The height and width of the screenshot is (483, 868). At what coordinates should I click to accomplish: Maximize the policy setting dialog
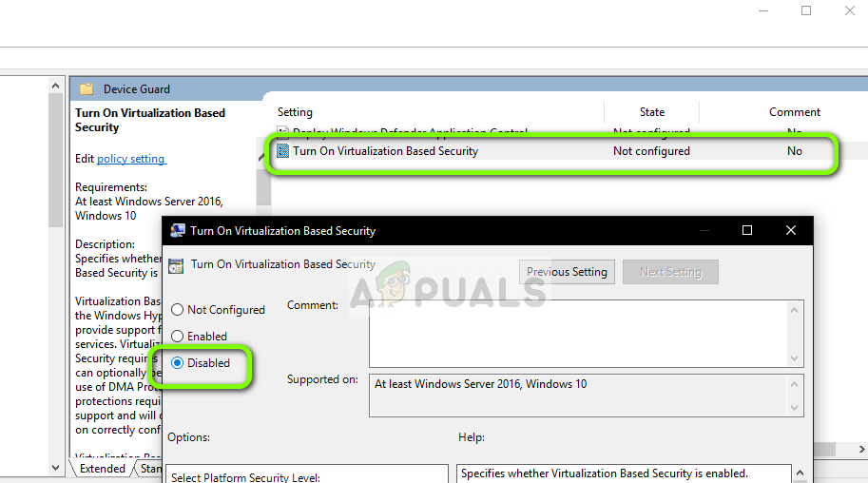point(746,230)
